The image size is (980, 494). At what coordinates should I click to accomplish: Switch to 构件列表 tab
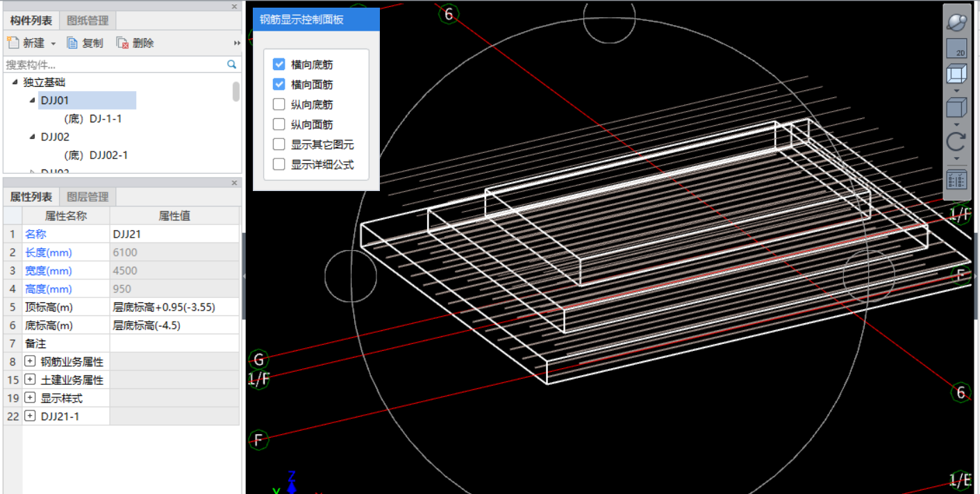[31, 21]
